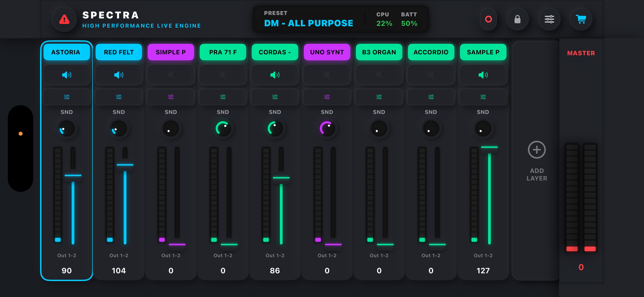Image resolution: width=644 pixels, height=297 pixels.
Task: Unmute the UNO SYNT layer
Action: 327,75
